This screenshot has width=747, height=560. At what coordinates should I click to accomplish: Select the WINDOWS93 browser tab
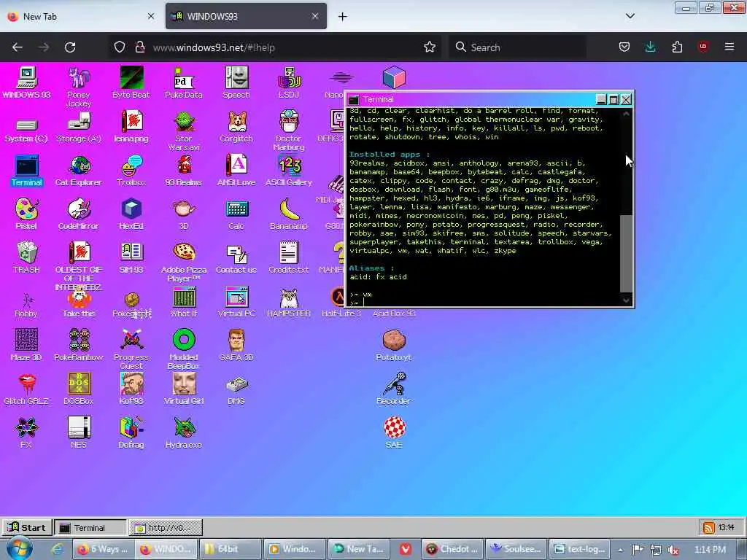pos(246,16)
